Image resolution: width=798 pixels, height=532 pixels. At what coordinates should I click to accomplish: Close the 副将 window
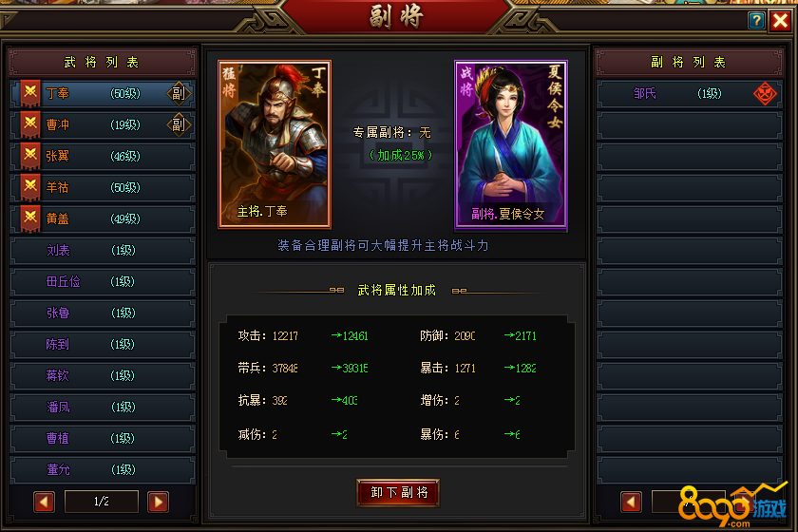tap(780, 21)
